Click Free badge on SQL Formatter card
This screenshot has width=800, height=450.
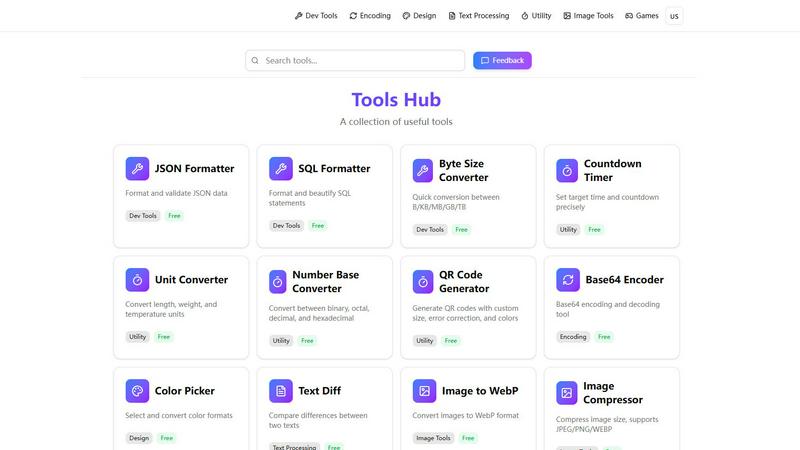(x=318, y=226)
